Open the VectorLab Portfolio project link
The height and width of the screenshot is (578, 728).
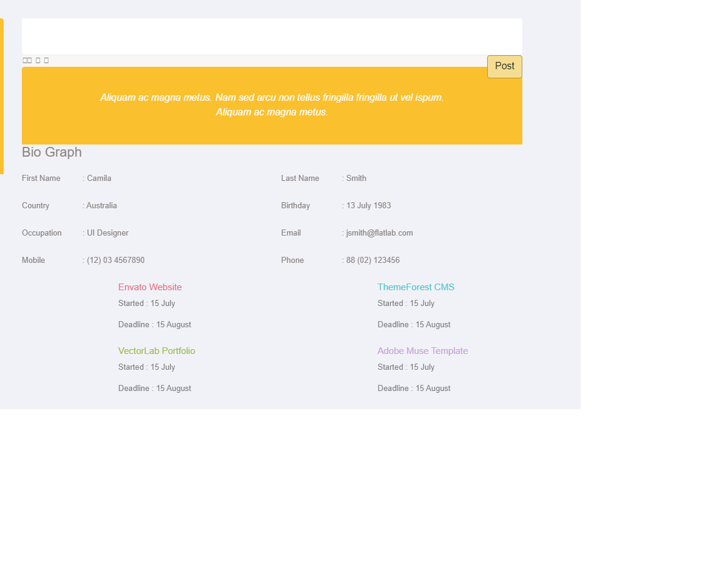157,351
